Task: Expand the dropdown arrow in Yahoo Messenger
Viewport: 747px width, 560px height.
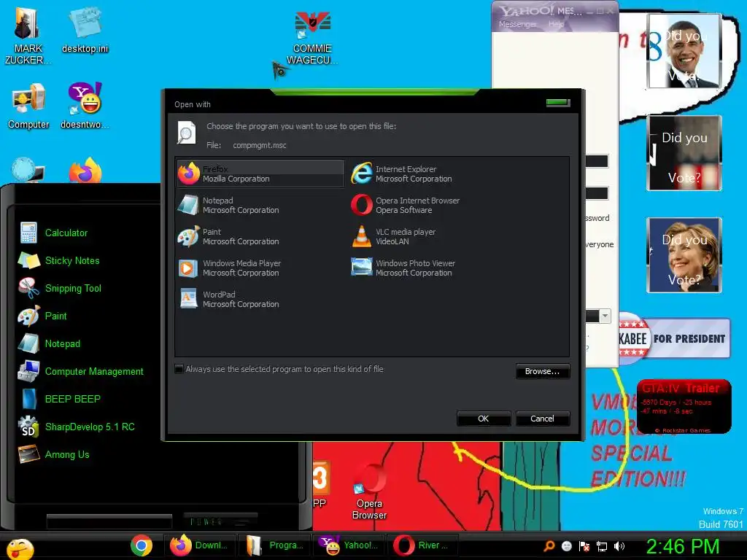Action: (605, 316)
